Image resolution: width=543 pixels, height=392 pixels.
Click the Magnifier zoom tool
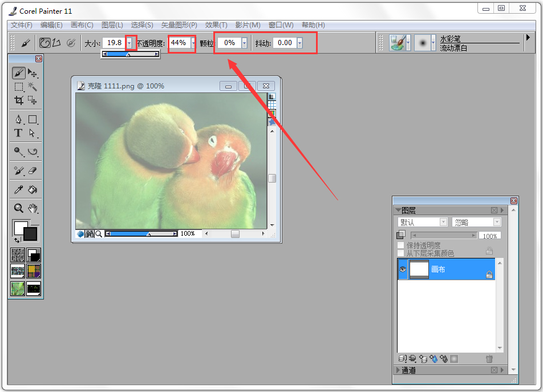pyautogui.click(x=18, y=208)
